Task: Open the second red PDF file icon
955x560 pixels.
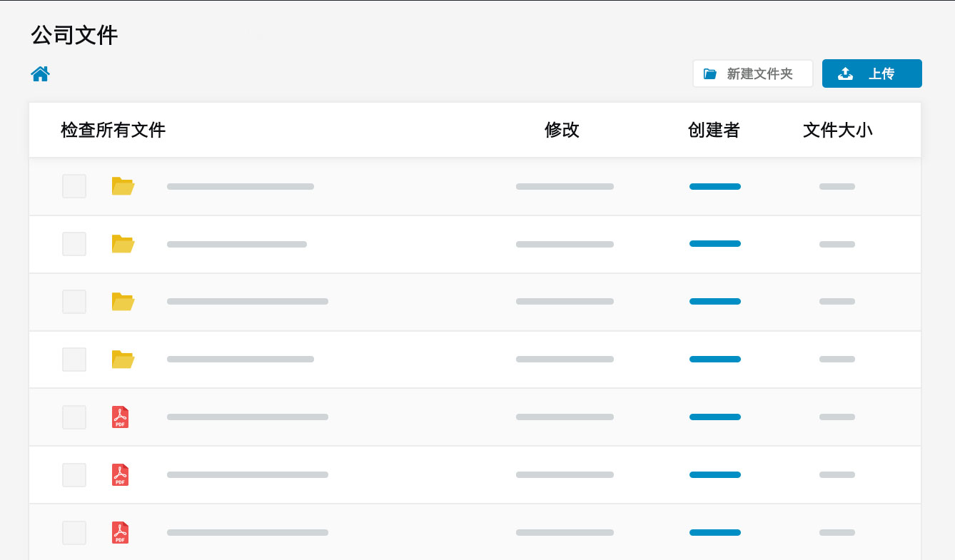Action: click(x=121, y=475)
